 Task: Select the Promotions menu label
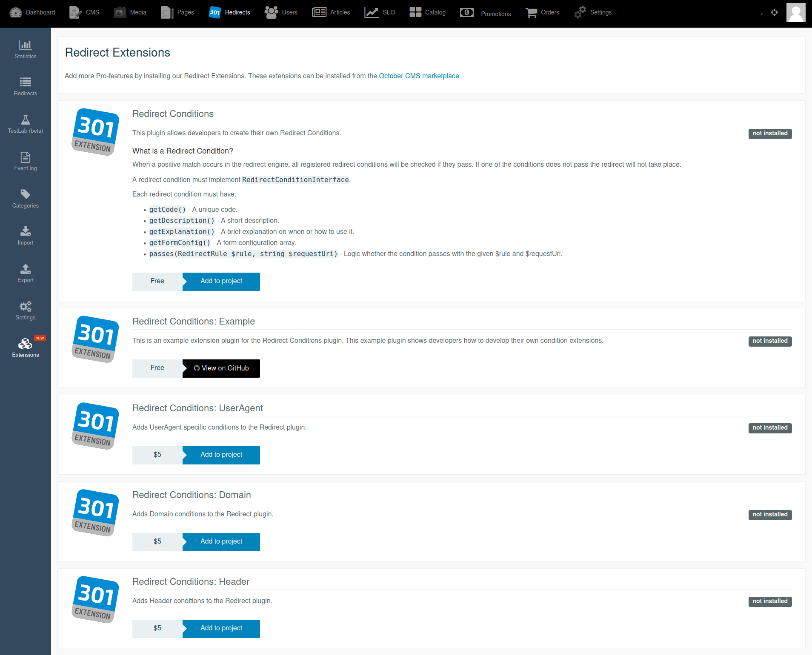pos(496,14)
